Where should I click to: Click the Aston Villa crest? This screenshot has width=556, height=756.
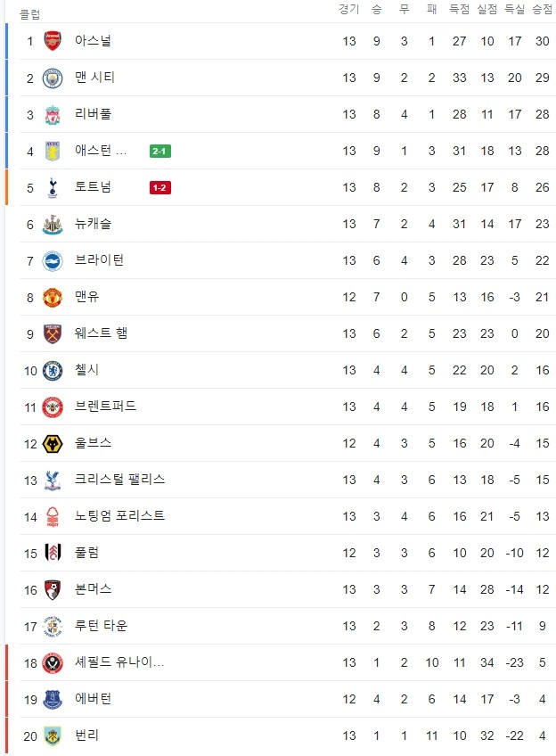click(x=53, y=151)
